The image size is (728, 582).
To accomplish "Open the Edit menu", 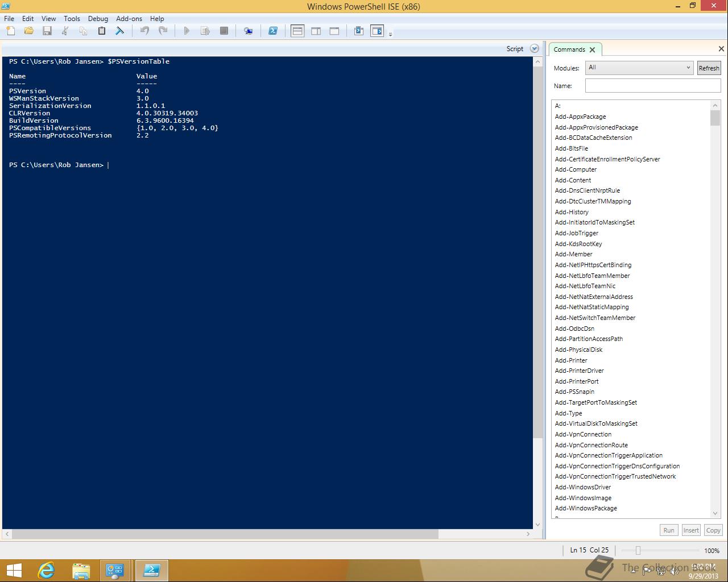I will point(28,18).
